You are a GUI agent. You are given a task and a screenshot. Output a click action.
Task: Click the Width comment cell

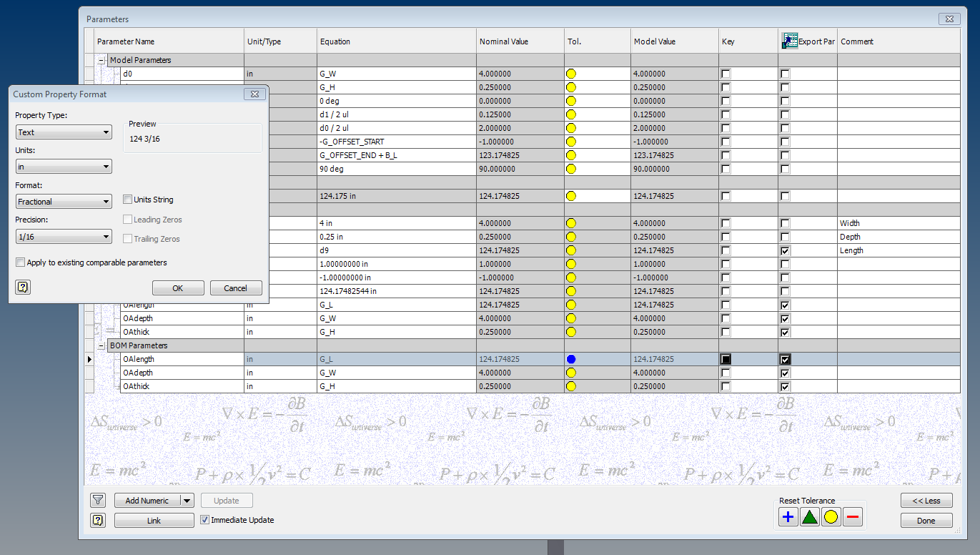[899, 223]
